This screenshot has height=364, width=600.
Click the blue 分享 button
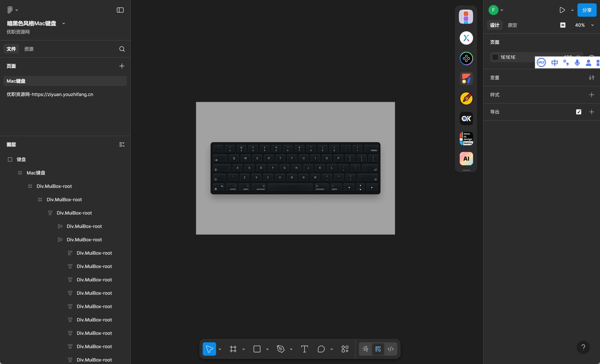pyautogui.click(x=587, y=10)
